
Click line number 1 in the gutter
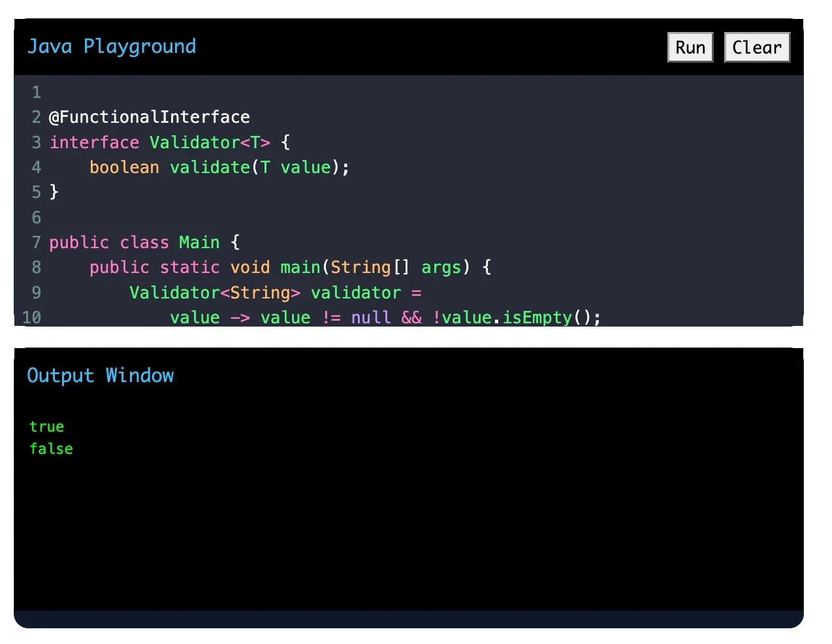click(37, 92)
